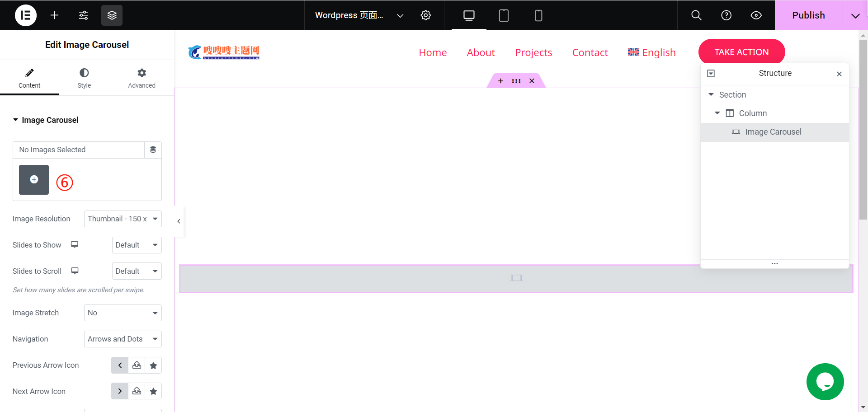Open the Home menu link
The width and height of the screenshot is (868, 412).
pyautogui.click(x=433, y=52)
